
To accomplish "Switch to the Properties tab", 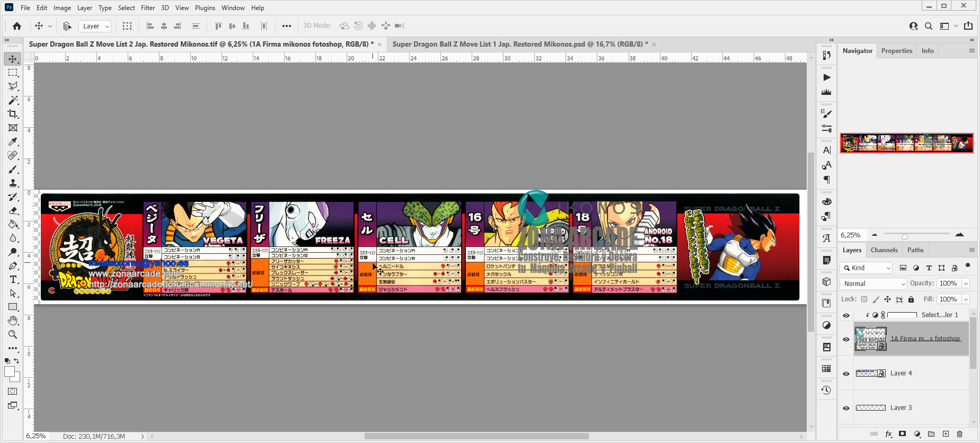I will (x=897, y=51).
